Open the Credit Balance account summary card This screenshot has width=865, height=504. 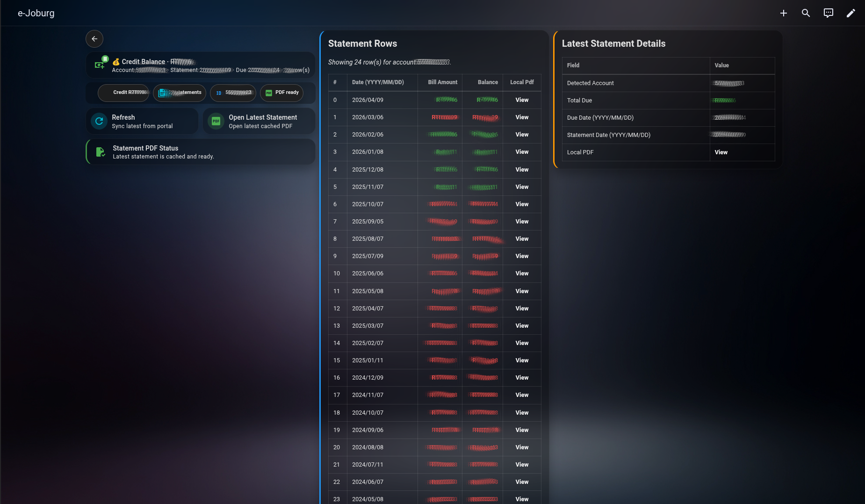(x=201, y=65)
